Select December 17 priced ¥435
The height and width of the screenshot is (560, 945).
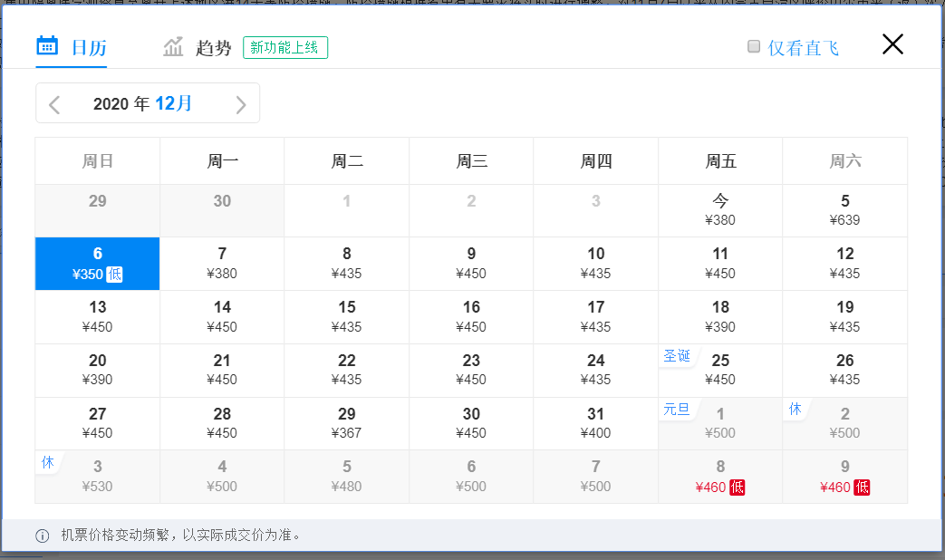(x=595, y=317)
